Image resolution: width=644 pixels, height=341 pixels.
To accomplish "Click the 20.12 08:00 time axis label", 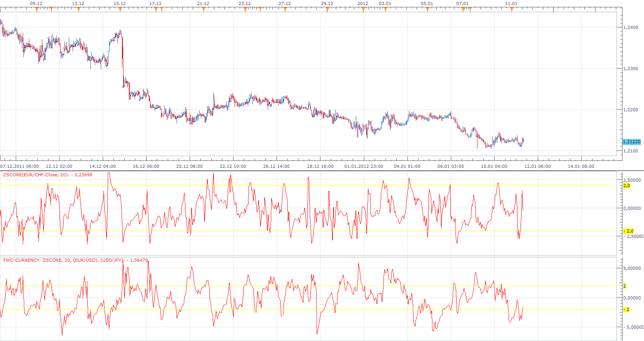I will click(x=189, y=166).
